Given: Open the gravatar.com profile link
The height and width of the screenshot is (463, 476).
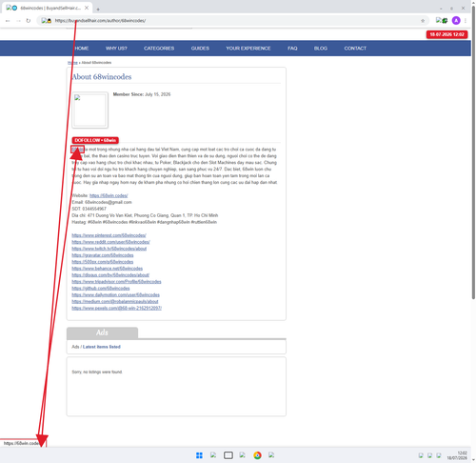Looking at the screenshot, I should (x=103, y=255).
